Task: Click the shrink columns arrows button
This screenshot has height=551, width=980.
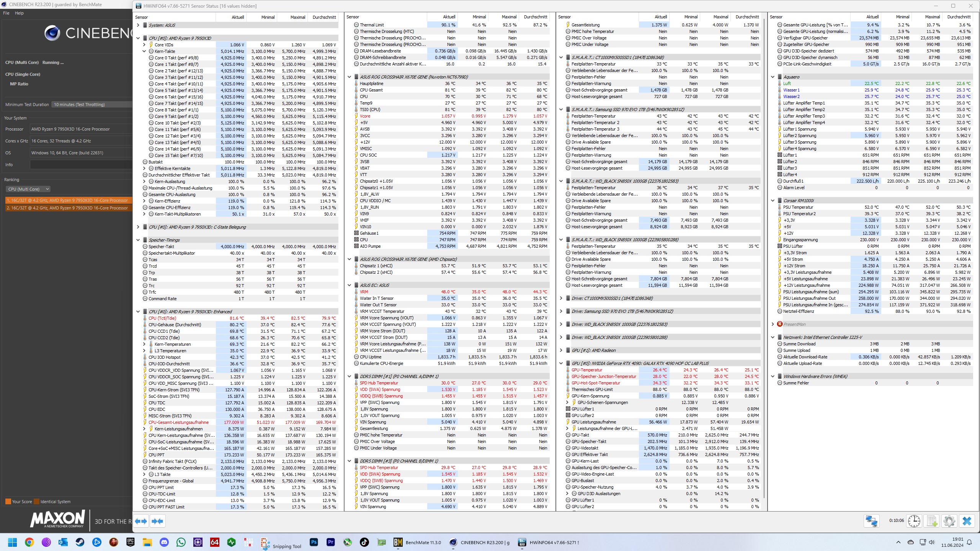Action: pyautogui.click(x=157, y=521)
